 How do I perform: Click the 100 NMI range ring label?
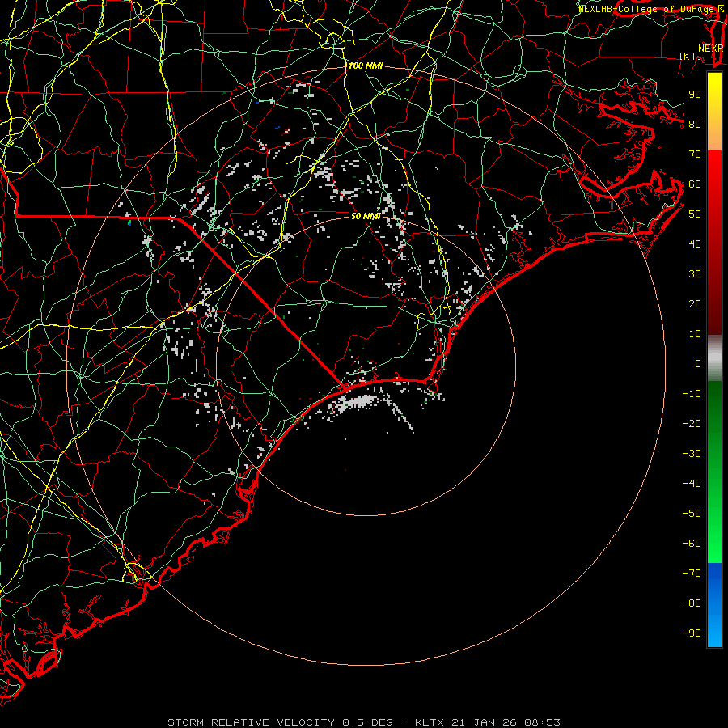pyautogui.click(x=366, y=66)
